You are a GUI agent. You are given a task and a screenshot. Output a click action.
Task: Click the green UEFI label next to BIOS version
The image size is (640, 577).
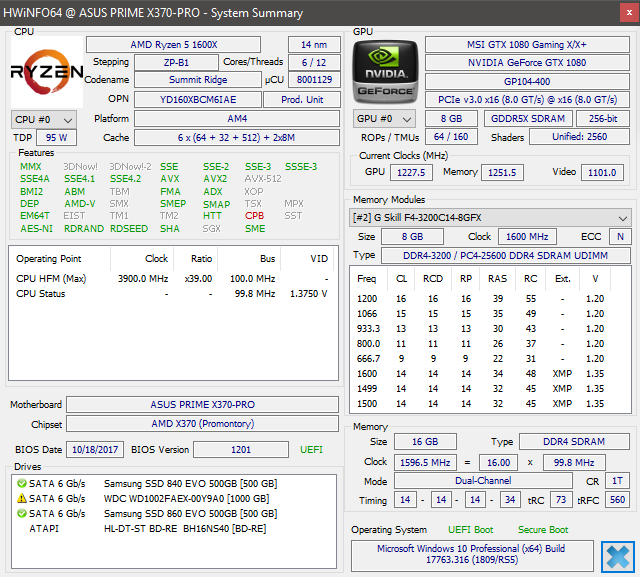311,450
